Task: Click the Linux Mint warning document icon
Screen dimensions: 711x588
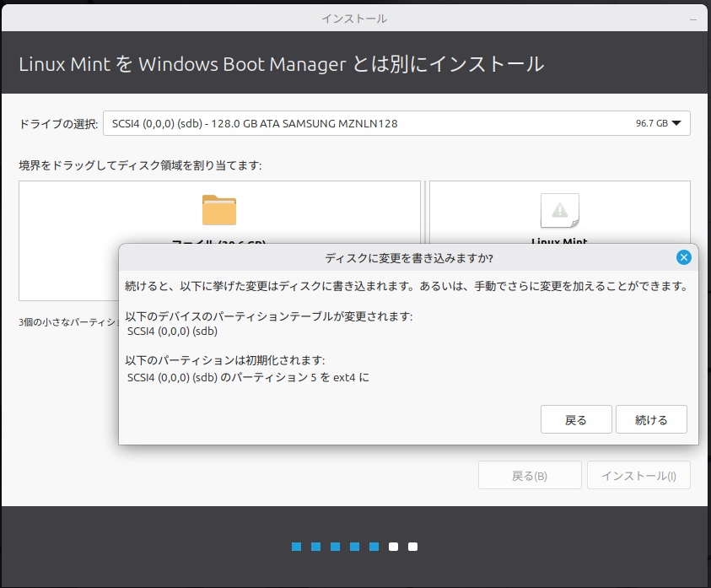Action: pos(559,210)
